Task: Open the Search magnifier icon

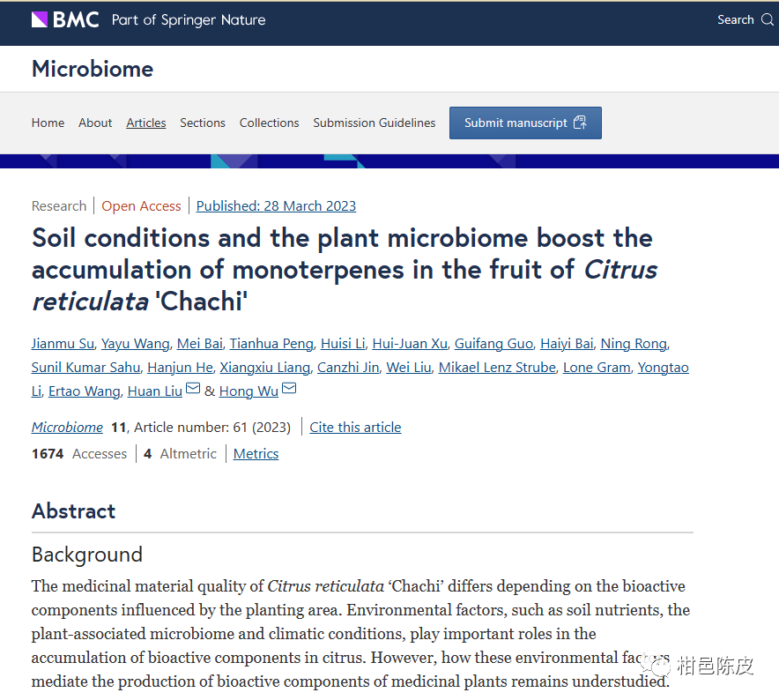Action: click(768, 19)
